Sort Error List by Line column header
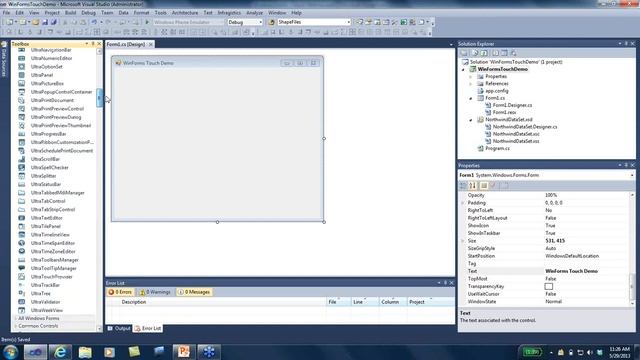Image resolution: width=640 pixels, height=360 pixels. click(365, 302)
